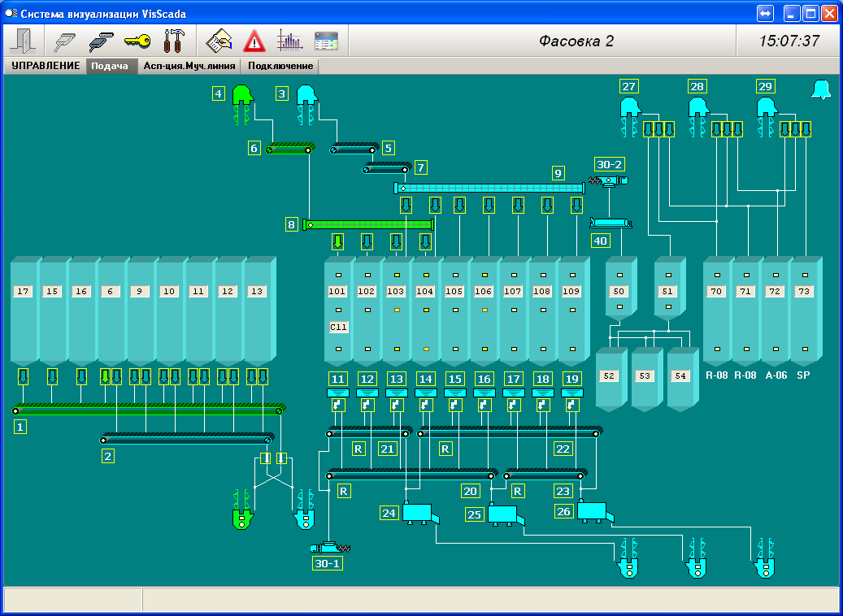The image size is (843, 616).
Task: Open the trends bar chart icon
Action: [x=289, y=41]
